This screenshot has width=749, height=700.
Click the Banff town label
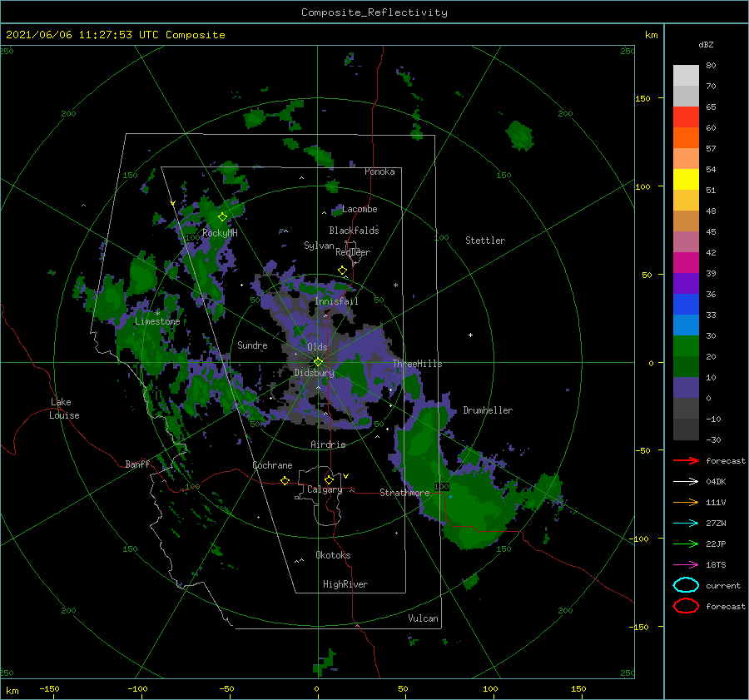[x=137, y=464]
